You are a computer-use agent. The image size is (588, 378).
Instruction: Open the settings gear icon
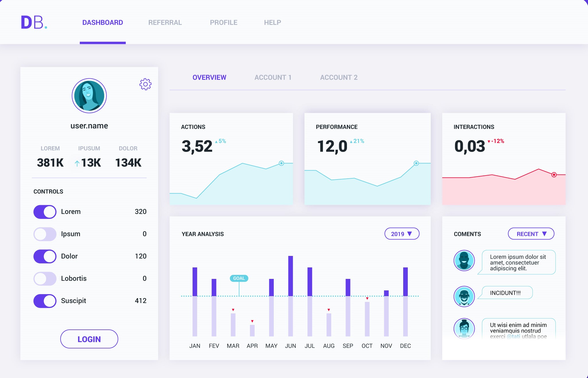tap(145, 84)
